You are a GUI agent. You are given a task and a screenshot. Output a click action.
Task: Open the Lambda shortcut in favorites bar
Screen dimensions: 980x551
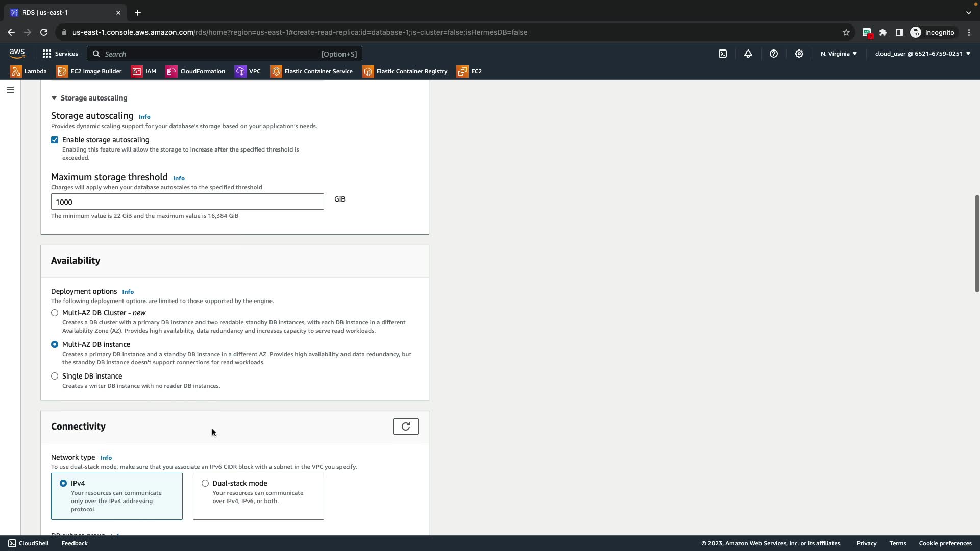tap(29, 71)
